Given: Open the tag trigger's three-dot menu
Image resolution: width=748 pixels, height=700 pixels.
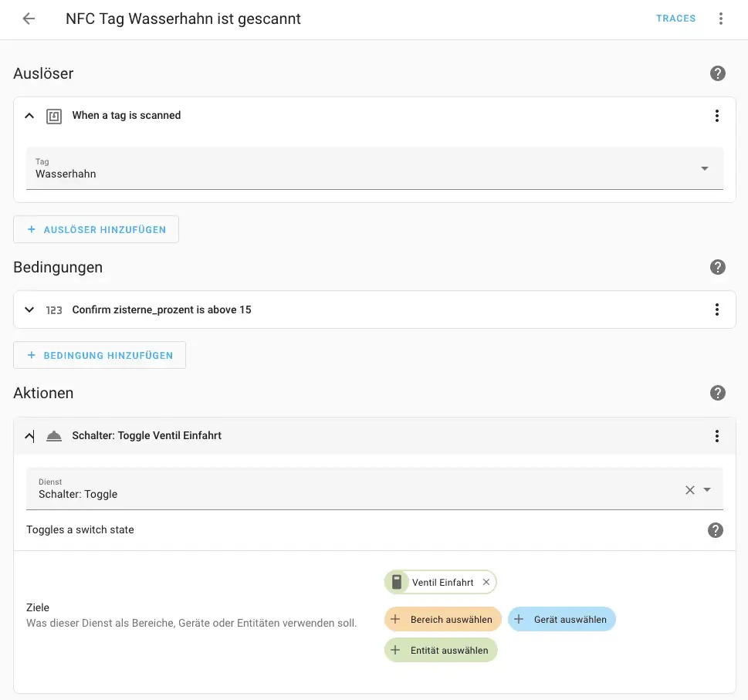Looking at the screenshot, I should click(717, 116).
